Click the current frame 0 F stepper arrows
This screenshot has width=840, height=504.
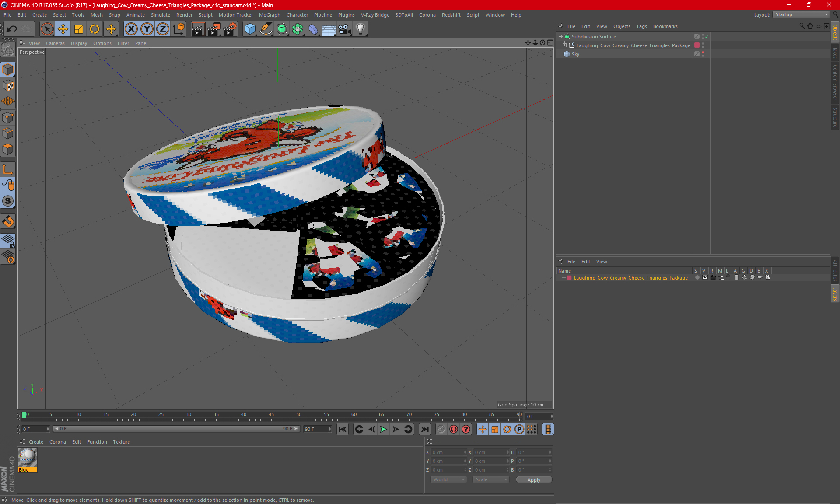coord(48,429)
